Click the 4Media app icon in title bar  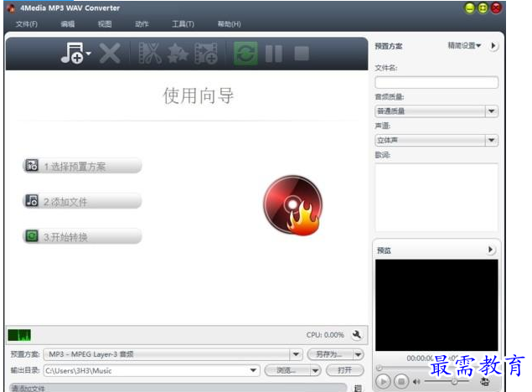click(11, 8)
